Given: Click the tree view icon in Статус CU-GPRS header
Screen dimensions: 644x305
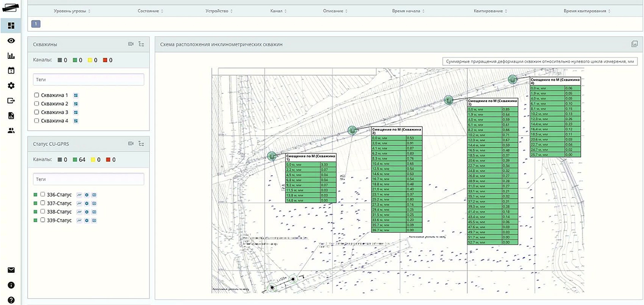Looking at the screenshot, I should pyautogui.click(x=141, y=144).
